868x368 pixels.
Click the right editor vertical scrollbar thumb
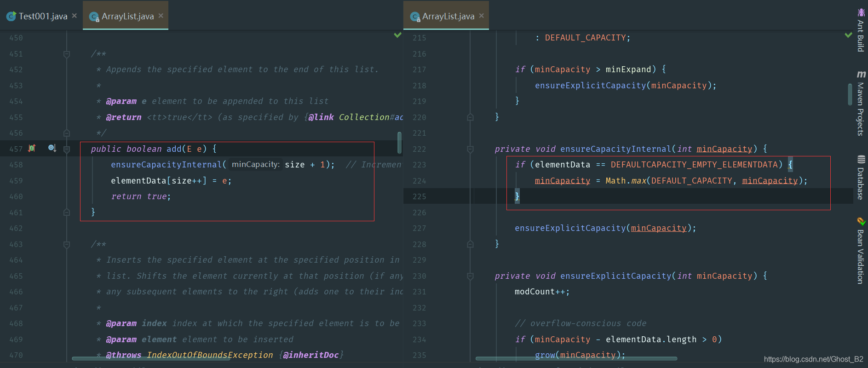click(850, 94)
